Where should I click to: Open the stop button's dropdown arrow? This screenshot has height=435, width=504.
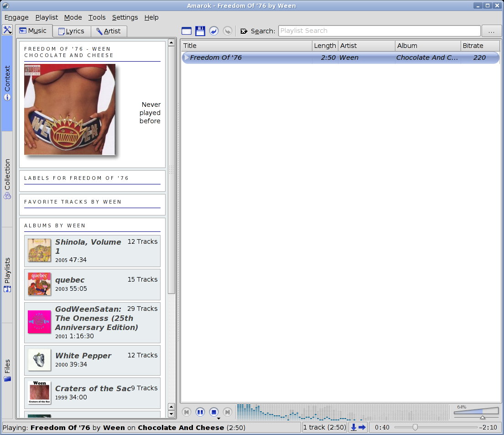pyautogui.click(x=218, y=419)
